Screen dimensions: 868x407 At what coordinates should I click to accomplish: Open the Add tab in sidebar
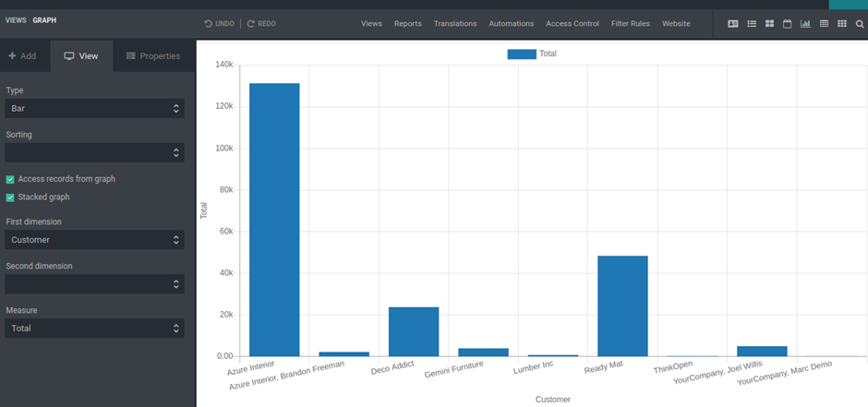point(23,56)
